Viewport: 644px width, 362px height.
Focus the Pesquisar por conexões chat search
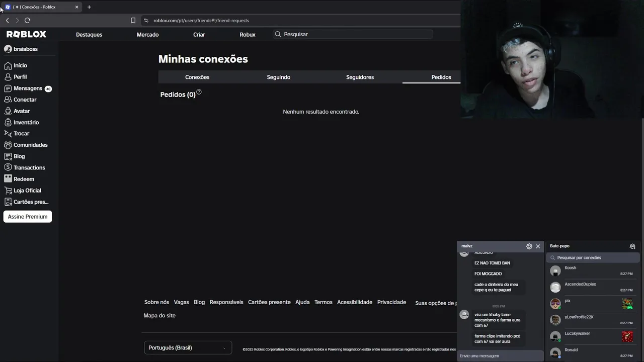[x=593, y=257]
